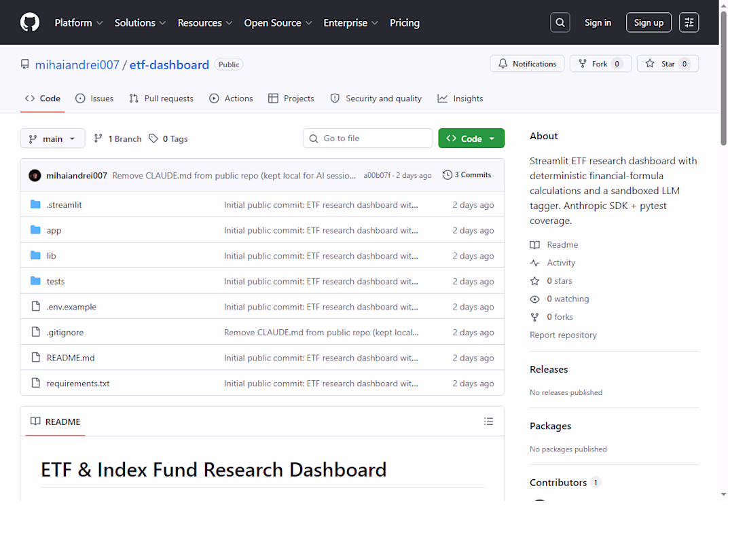Open the README outline list icon
This screenshot has width=747, height=560.
(x=488, y=422)
